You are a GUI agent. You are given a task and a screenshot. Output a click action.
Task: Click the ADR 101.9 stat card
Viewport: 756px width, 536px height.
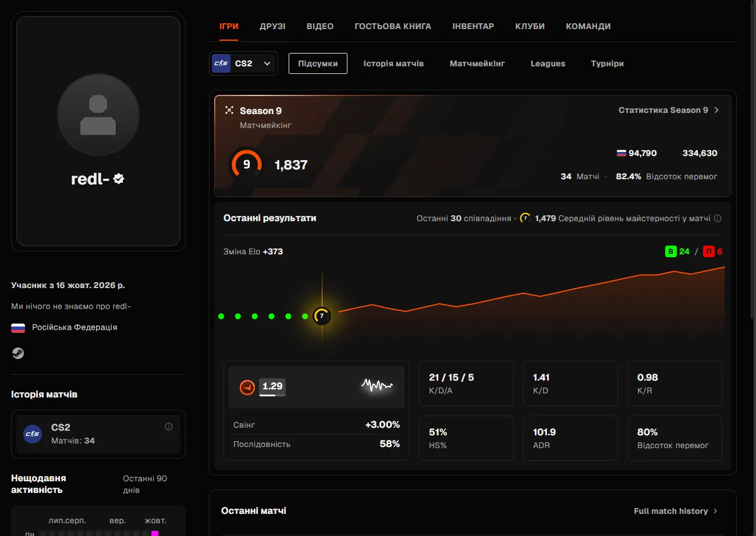[x=570, y=438]
